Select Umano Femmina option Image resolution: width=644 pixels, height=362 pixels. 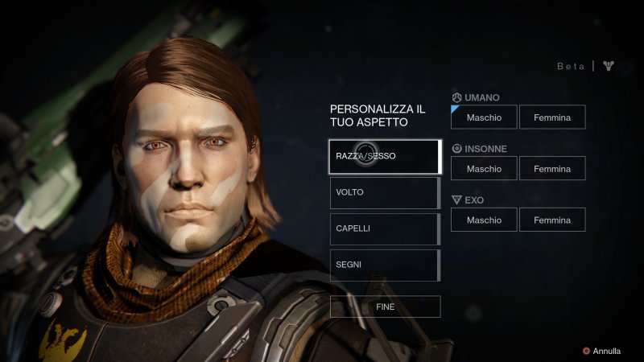552,117
